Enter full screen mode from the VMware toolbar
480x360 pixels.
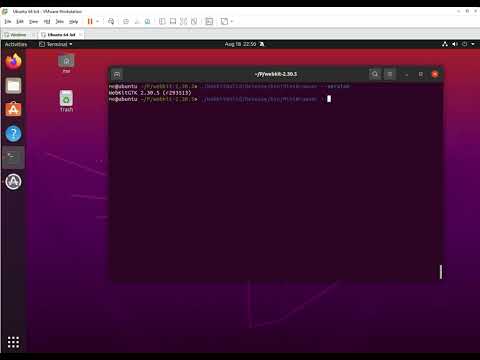(x=173, y=21)
